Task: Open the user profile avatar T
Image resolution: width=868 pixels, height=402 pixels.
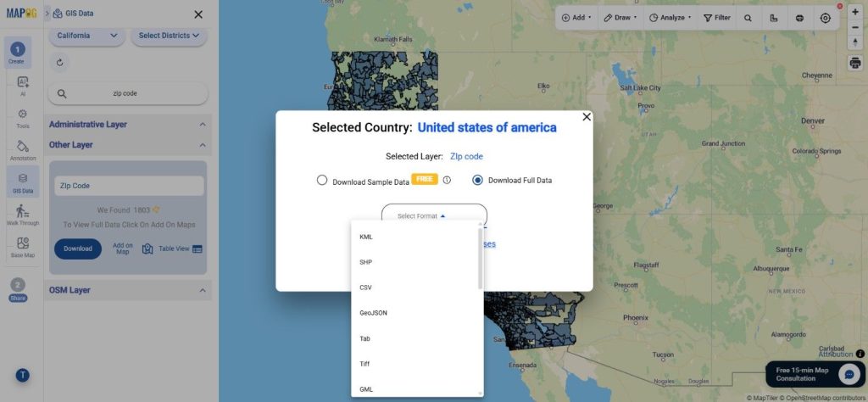Action: click(22, 376)
